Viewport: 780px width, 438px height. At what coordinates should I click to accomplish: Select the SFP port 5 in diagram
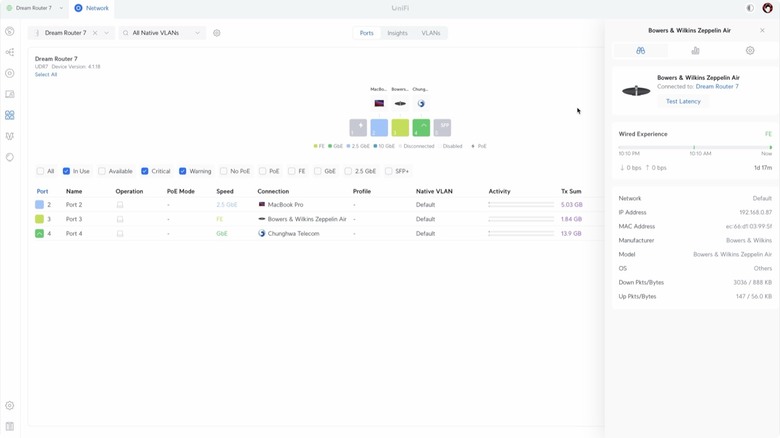[x=442, y=127]
